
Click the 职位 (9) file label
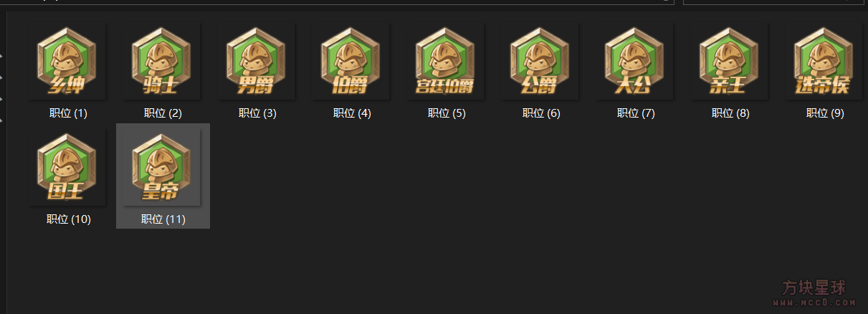pos(825,113)
